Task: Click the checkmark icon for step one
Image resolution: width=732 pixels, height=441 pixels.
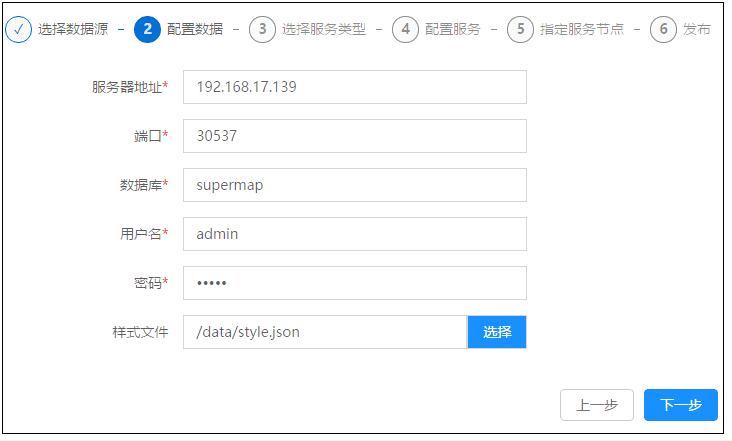Action: click(x=19, y=29)
